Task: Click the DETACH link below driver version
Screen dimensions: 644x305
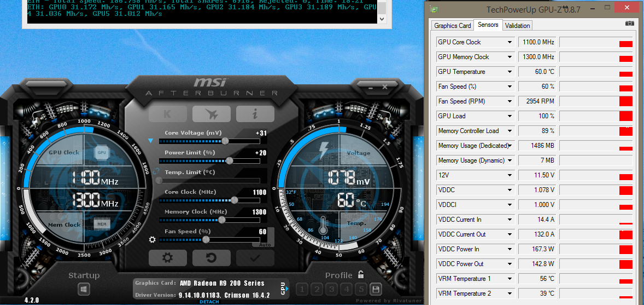Action: coord(209,302)
